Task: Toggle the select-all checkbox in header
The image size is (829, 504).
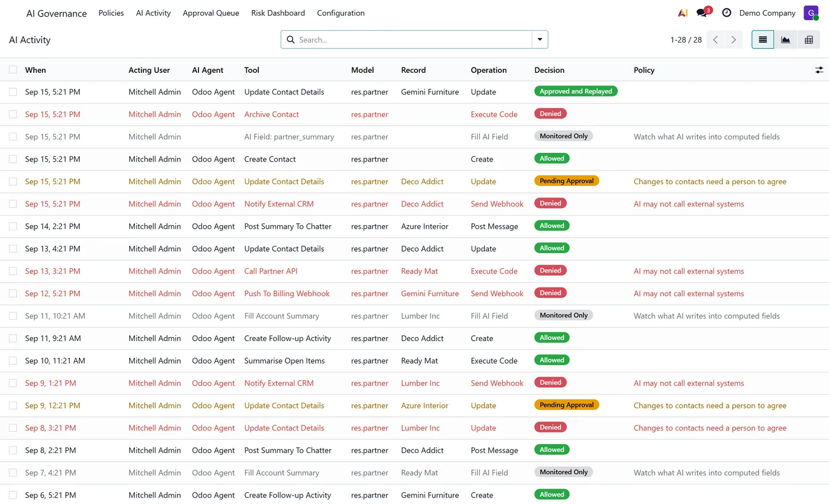Action: coord(13,70)
